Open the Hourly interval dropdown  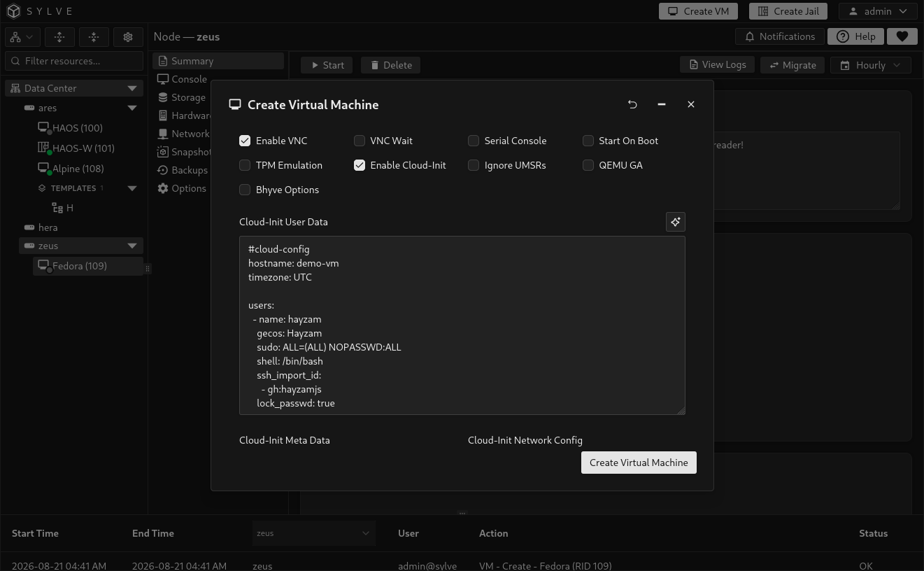click(870, 65)
